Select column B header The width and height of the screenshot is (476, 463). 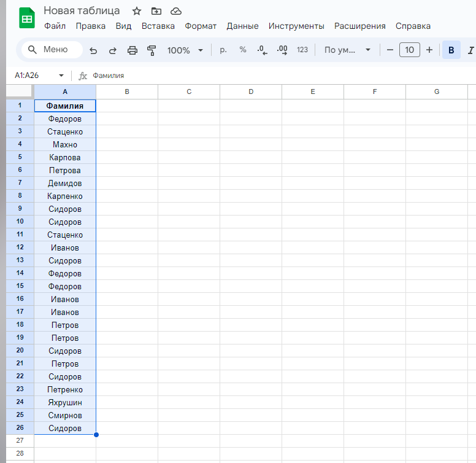point(127,91)
